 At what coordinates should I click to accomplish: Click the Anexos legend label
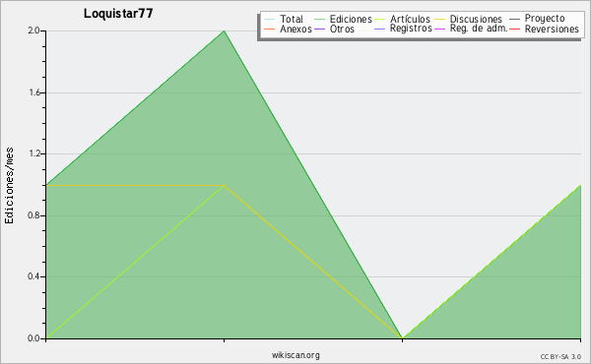pyautogui.click(x=295, y=29)
